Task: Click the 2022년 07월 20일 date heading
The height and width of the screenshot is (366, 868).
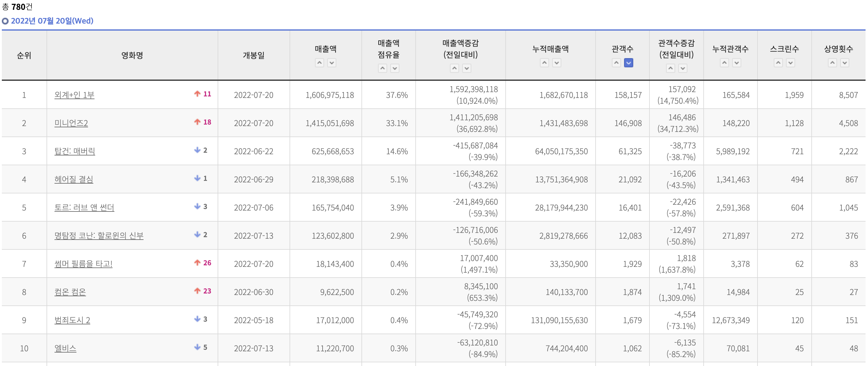Action: point(52,21)
